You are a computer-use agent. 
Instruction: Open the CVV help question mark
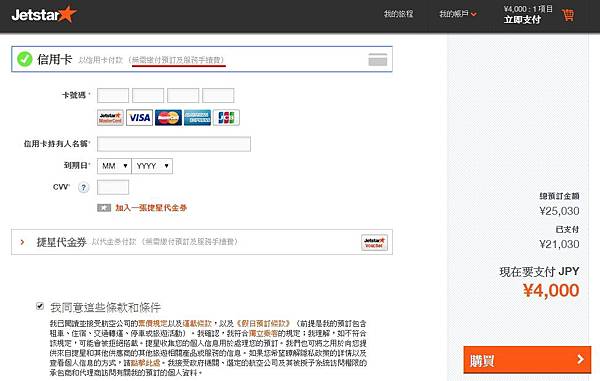pos(83,188)
